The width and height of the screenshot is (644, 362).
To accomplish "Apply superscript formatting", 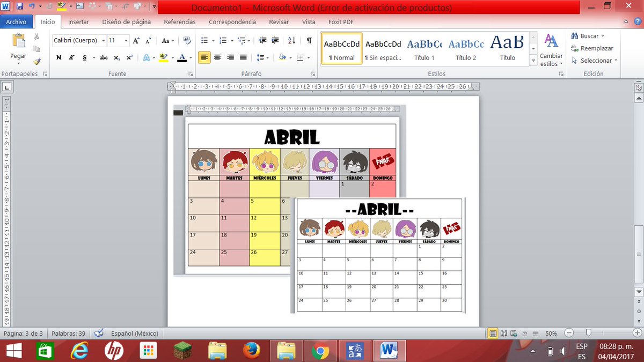I will tap(128, 57).
